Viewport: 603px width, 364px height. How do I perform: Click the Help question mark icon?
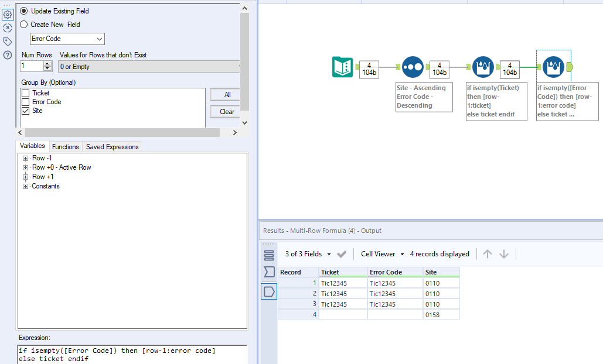pyautogui.click(x=8, y=55)
